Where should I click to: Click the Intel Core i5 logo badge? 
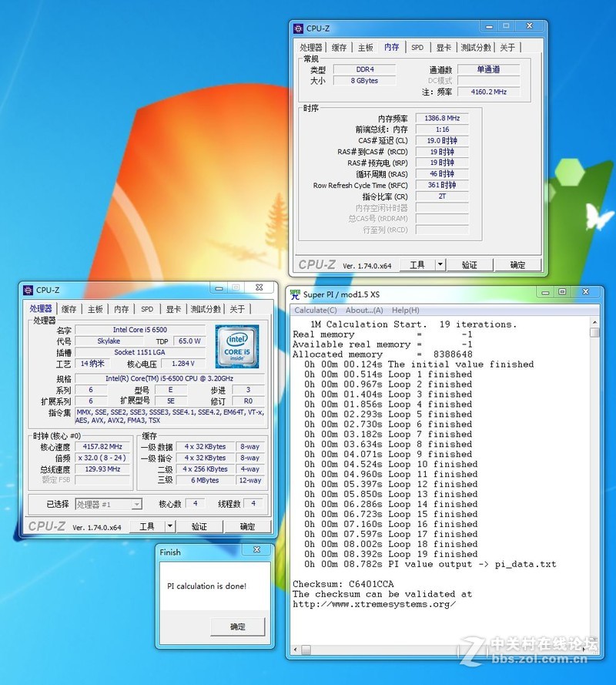click(x=237, y=347)
